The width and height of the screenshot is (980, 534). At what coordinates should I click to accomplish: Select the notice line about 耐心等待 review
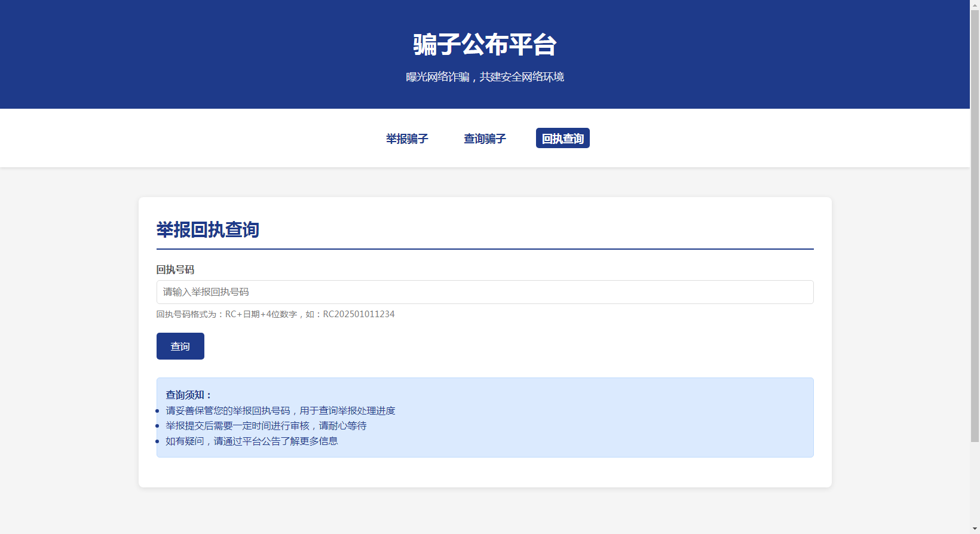pyautogui.click(x=266, y=426)
